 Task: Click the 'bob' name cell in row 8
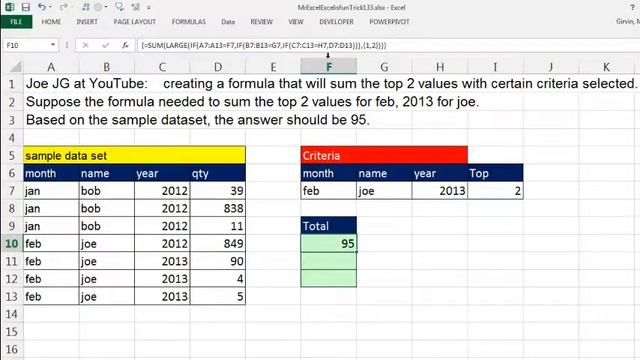tap(107, 209)
